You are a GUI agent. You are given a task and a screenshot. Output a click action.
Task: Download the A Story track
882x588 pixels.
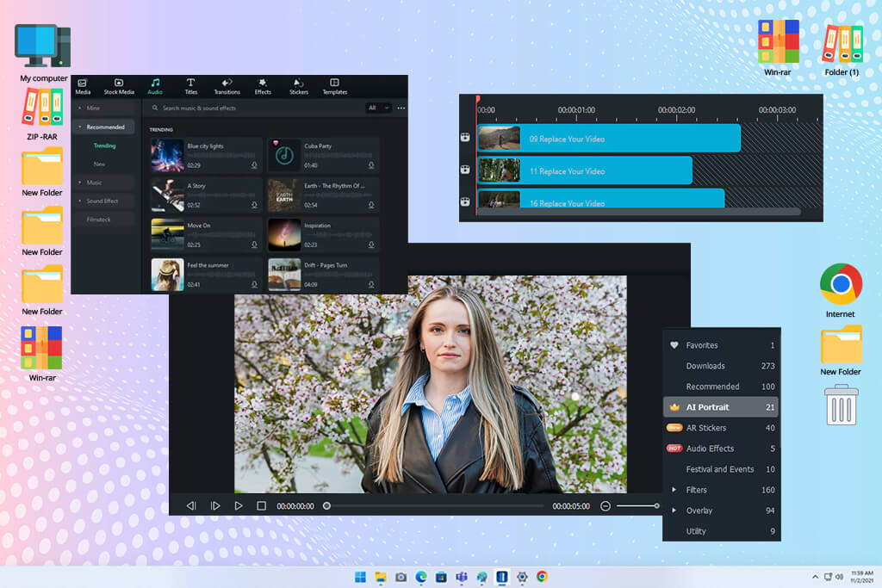[254, 205]
